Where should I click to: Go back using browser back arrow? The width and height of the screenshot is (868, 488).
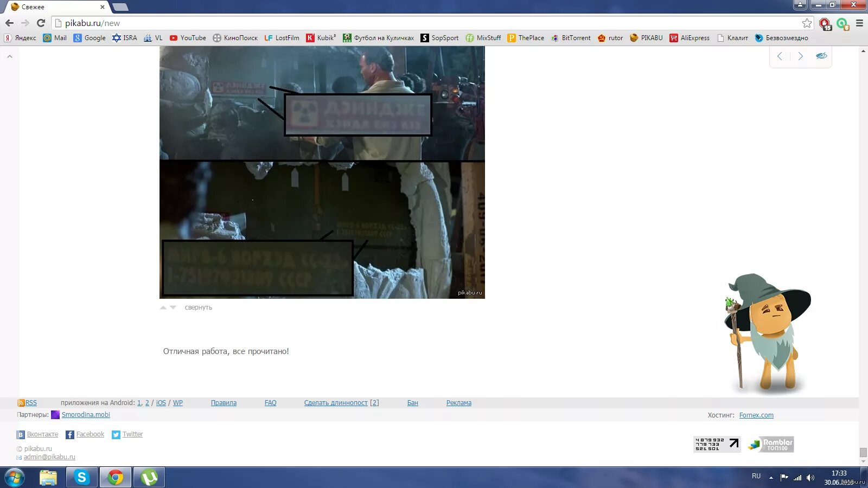pyautogui.click(x=9, y=23)
